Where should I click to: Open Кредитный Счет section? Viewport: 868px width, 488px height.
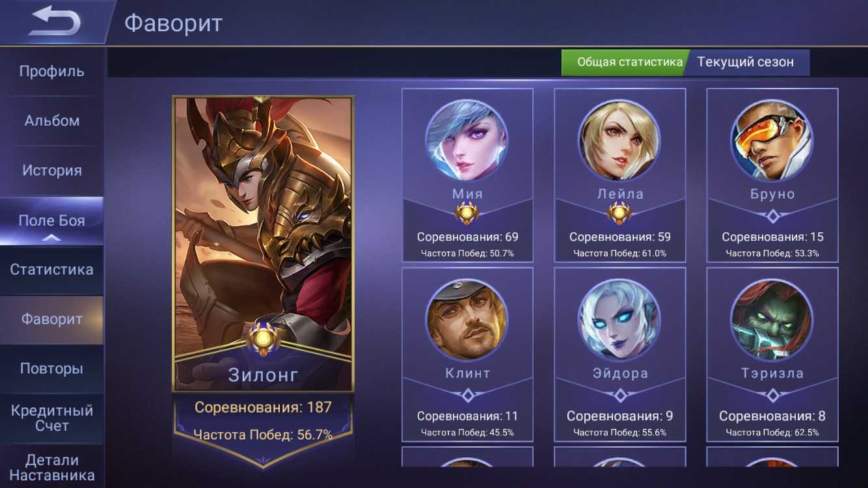coord(51,418)
